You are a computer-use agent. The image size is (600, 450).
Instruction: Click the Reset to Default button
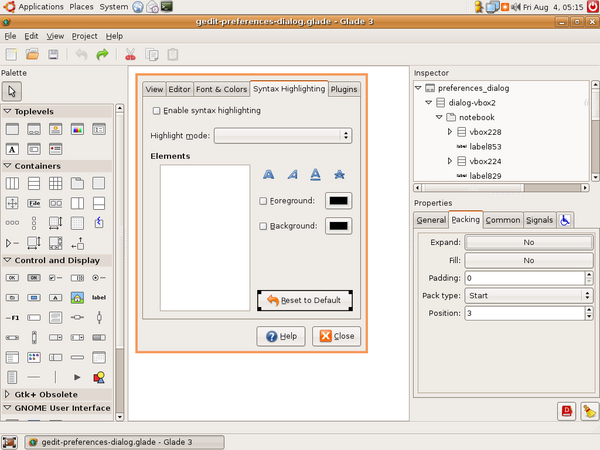tap(305, 300)
